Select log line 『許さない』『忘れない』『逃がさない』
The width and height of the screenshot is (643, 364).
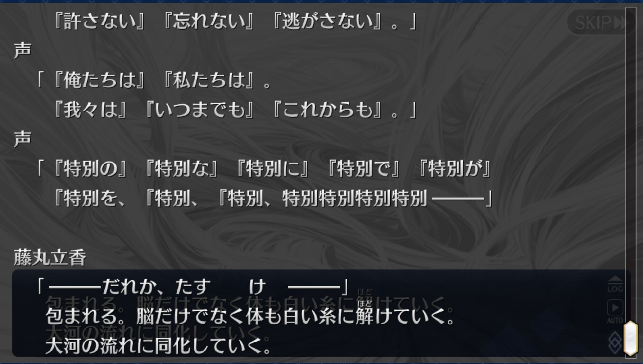(x=235, y=21)
